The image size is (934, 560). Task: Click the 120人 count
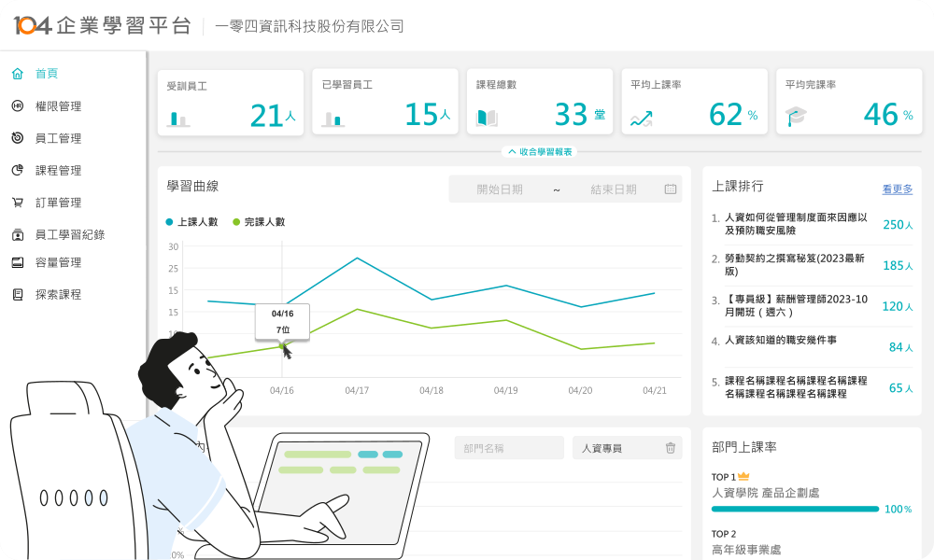click(898, 306)
